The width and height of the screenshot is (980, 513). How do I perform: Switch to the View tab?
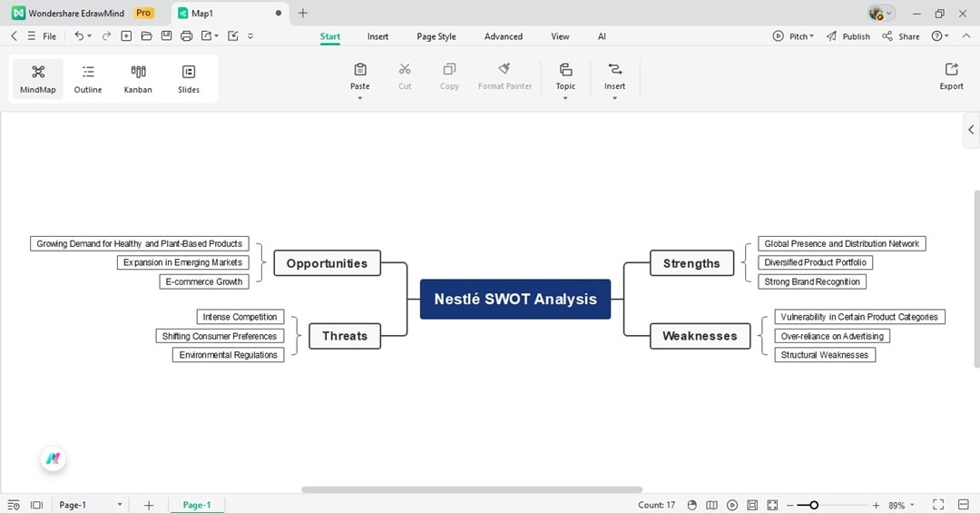pos(560,36)
